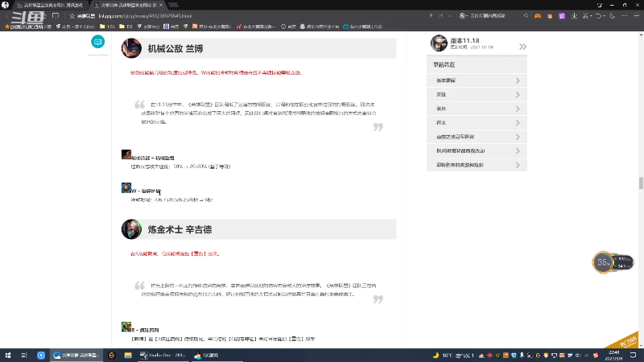The height and width of the screenshot is (362, 644).
Task: Click the floating 36 performance widget
Action: point(613,262)
